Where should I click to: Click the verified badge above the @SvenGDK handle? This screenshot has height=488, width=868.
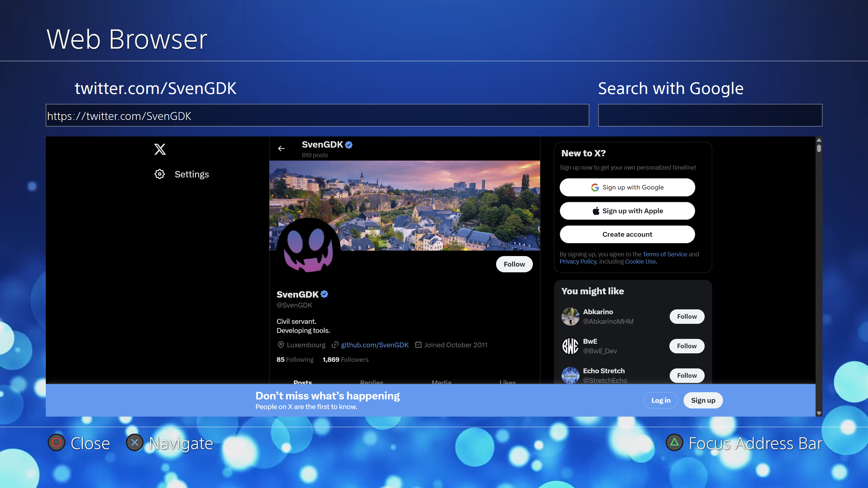(324, 294)
